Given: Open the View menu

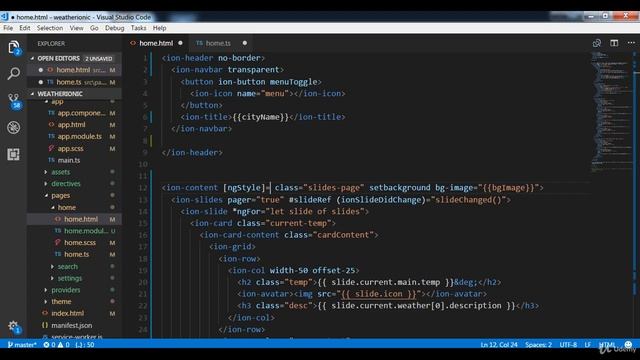Looking at the screenshot, I should [76, 28].
